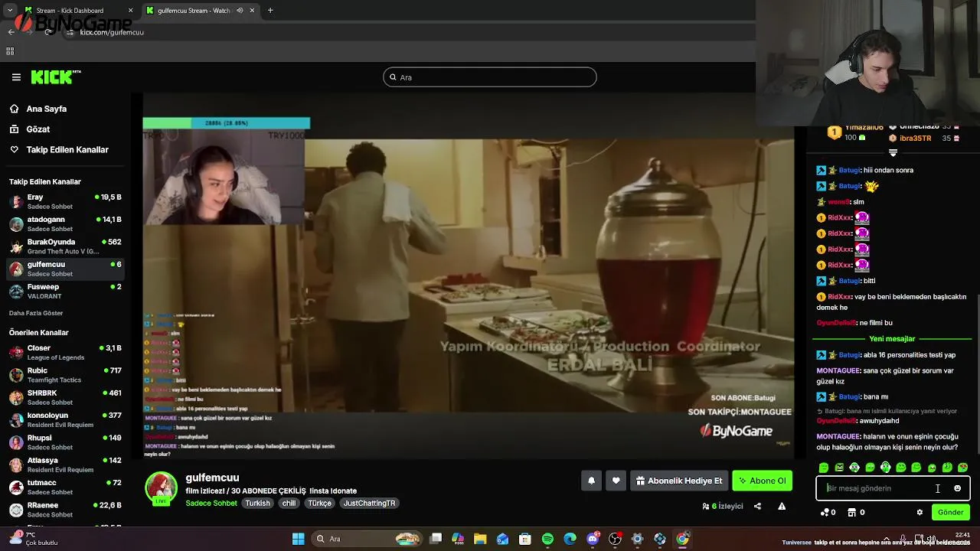Screen dimensions: 980x551
Task: Open RRaenee recommended channel
Action: coord(65,510)
